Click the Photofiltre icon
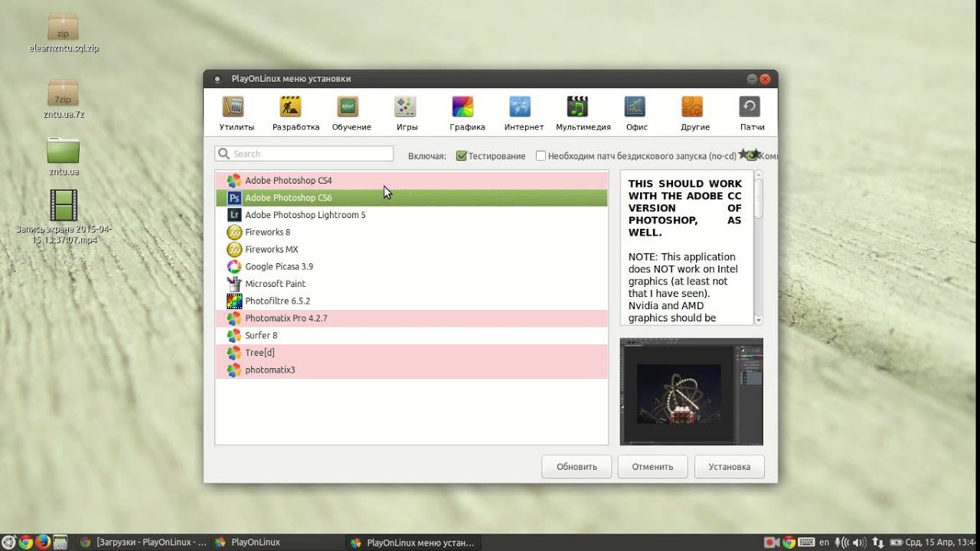The width and height of the screenshot is (980, 551). pyautogui.click(x=234, y=301)
